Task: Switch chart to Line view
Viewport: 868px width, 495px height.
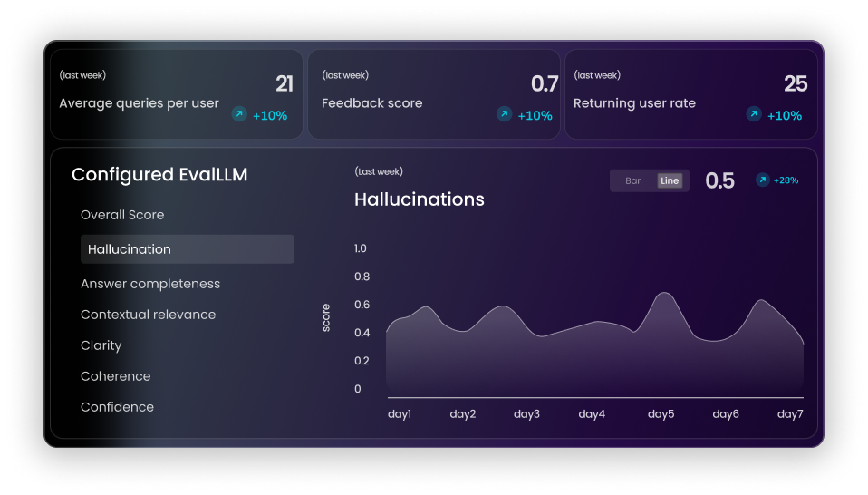Action: 670,180
